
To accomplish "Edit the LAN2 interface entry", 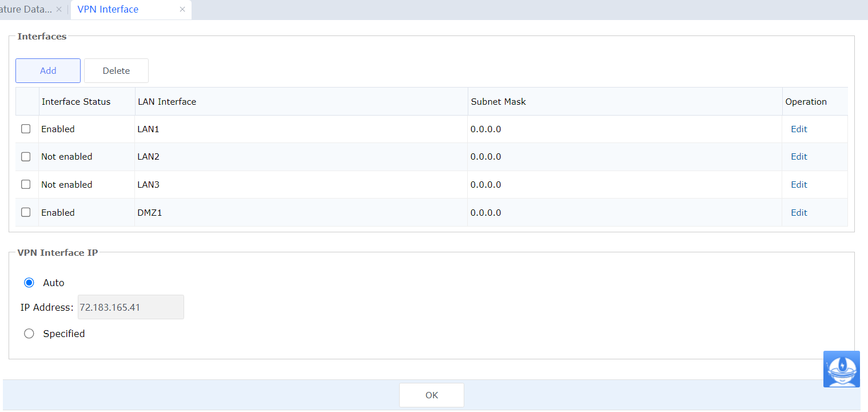I will tap(798, 157).
